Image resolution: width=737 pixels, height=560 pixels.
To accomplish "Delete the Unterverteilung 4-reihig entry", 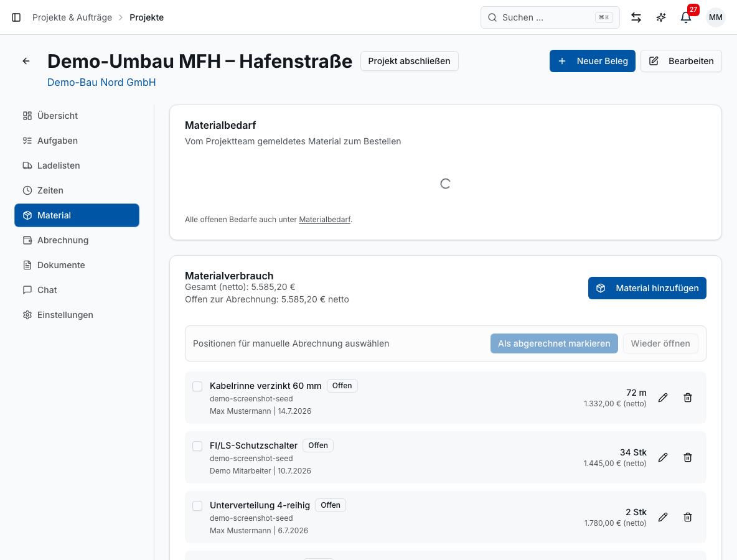I will point(688,517).
